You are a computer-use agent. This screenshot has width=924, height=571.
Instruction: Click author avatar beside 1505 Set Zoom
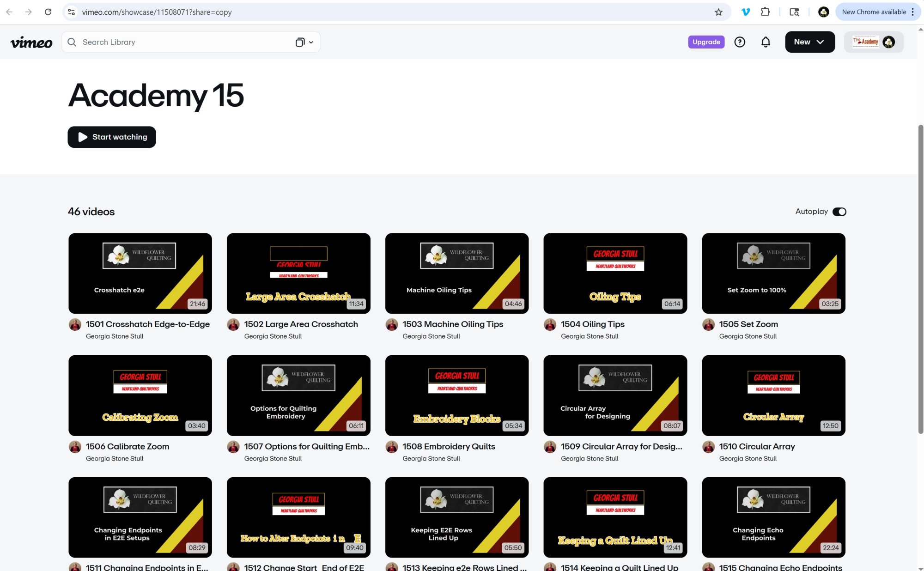(x=708, y=325)
